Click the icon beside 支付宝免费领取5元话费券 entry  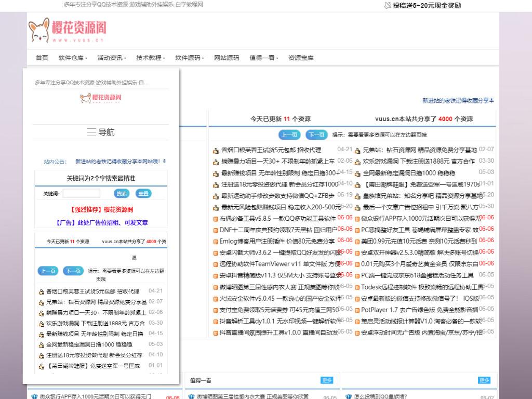pos(215,309)
